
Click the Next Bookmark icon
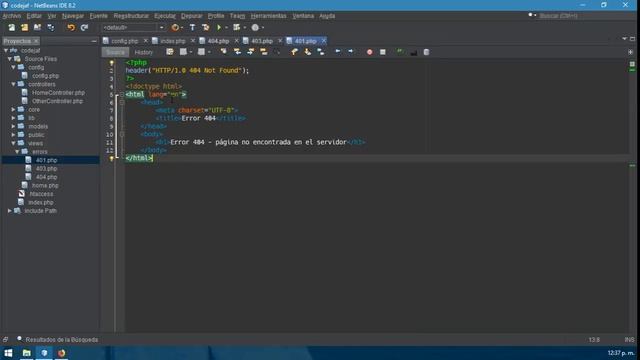(307, 52)
